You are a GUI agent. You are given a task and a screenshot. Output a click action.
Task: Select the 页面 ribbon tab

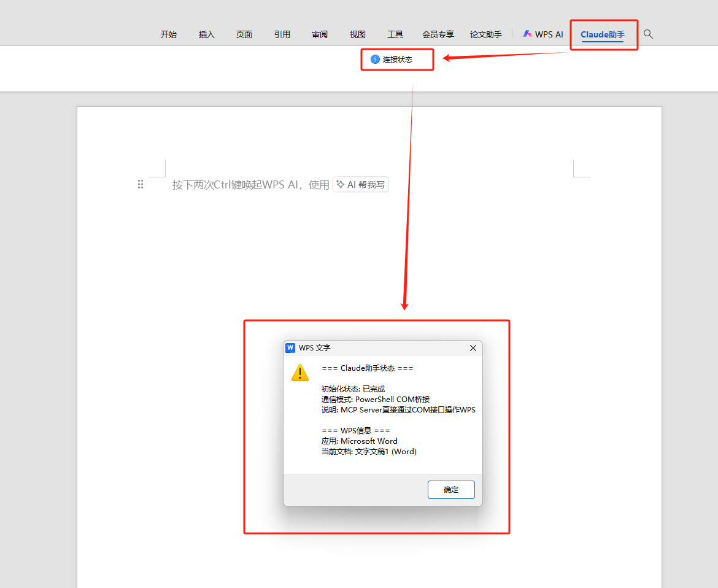coord(244,34)
